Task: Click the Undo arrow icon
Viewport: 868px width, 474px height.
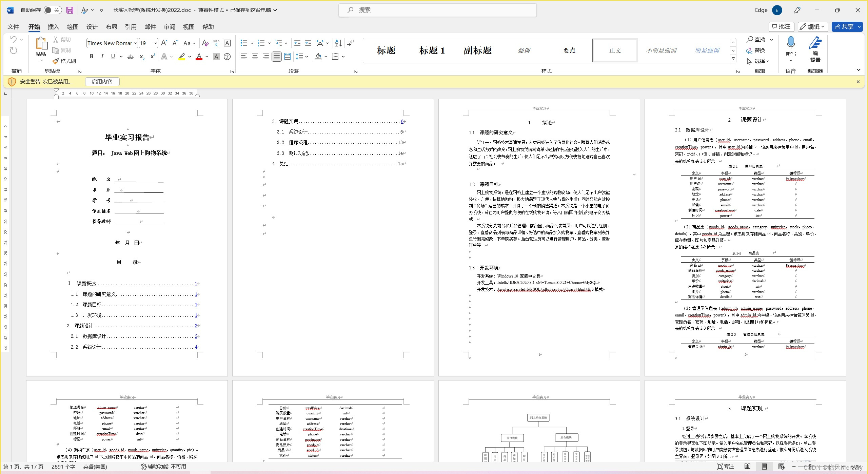Action: [13, 39]
